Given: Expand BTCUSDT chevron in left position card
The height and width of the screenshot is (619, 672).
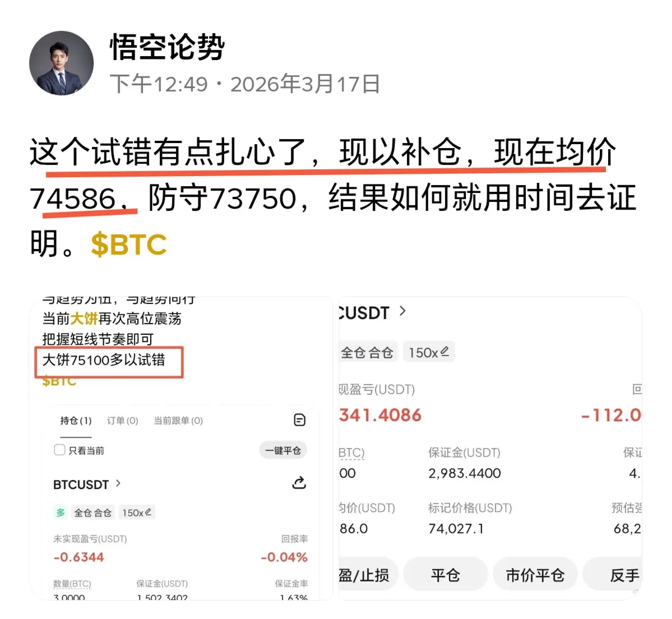Looking at the screenshot, I should click(118, 483).
